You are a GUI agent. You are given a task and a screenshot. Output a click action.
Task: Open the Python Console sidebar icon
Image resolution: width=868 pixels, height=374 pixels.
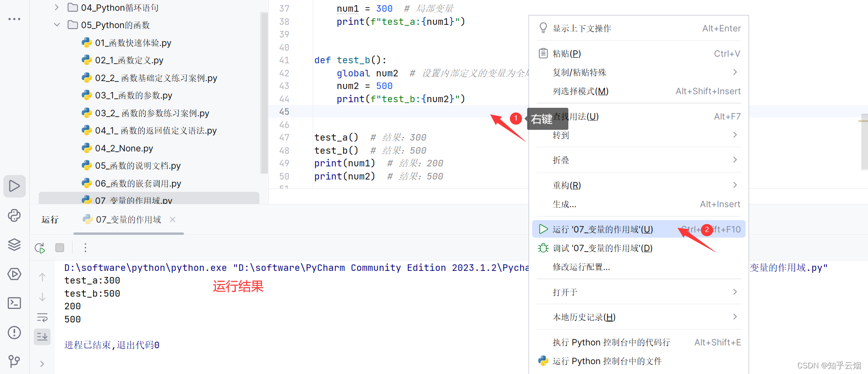(15, 215)
